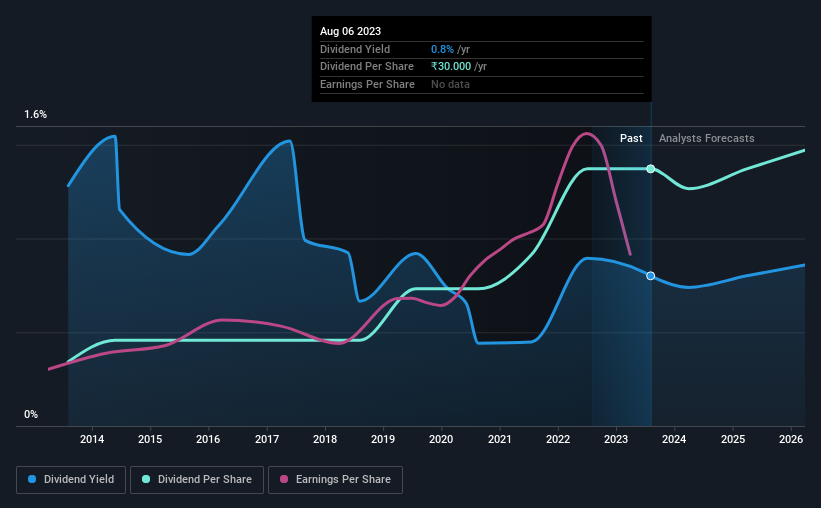Click the Analysts Forecasts label
Viewport: 821px width, 508px height.
[x=706, y=138]
